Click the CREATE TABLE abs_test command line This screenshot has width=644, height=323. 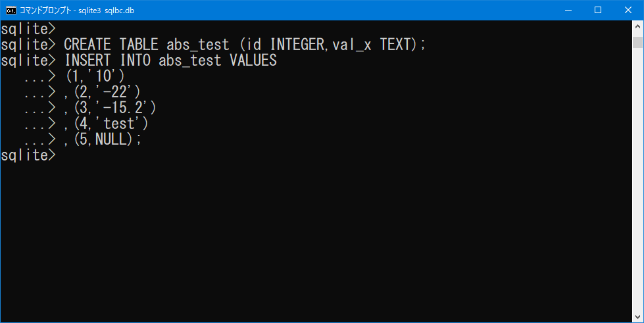tap(245, 44)
